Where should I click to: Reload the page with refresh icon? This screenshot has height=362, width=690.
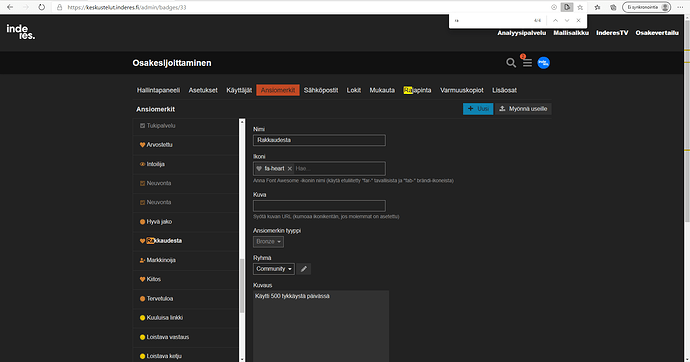[x=42, y=7]
